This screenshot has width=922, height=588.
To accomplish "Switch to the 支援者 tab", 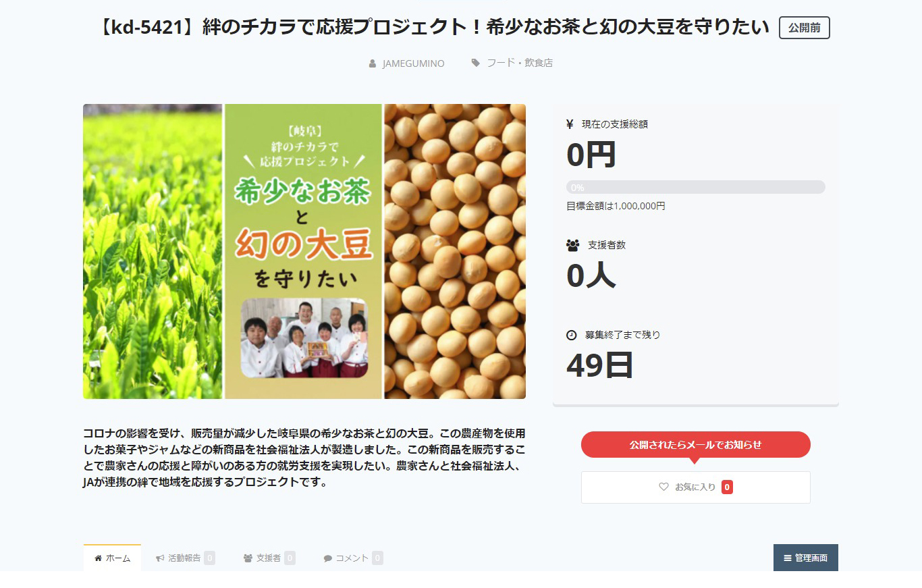I will [269, 558].
